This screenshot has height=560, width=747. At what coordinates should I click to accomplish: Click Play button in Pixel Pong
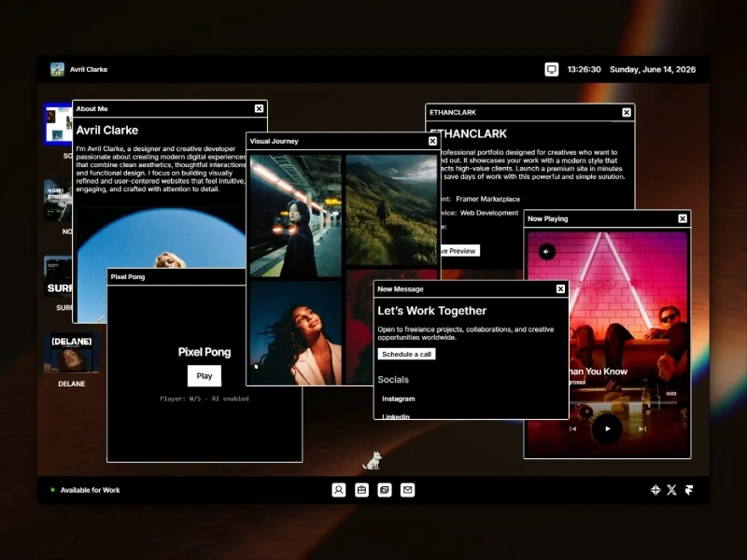point(204,376)
